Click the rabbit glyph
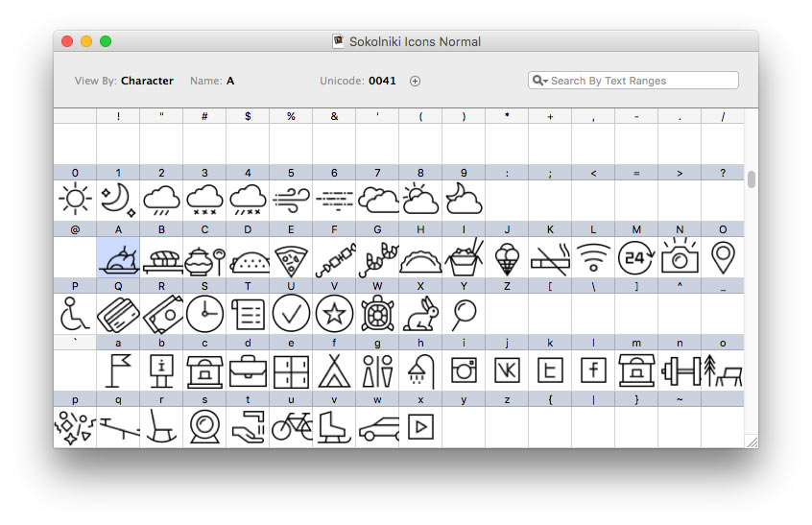This screenshot has height=525, width=812. coord(420,313)
